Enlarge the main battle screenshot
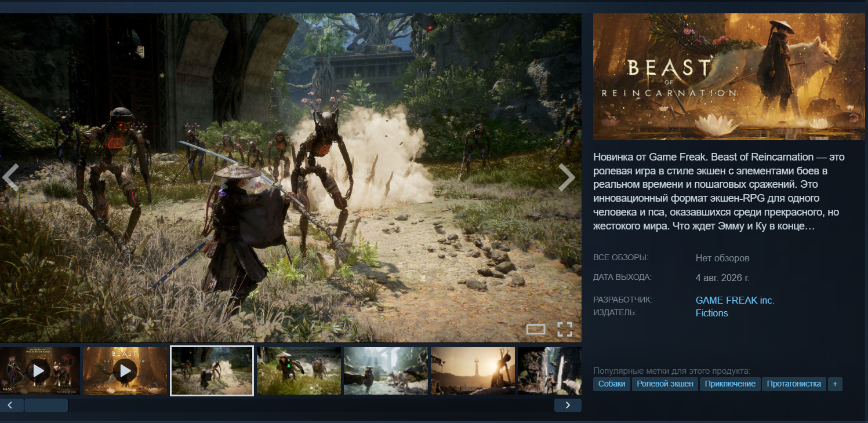The image size is (868, 423). coord(290,177)
